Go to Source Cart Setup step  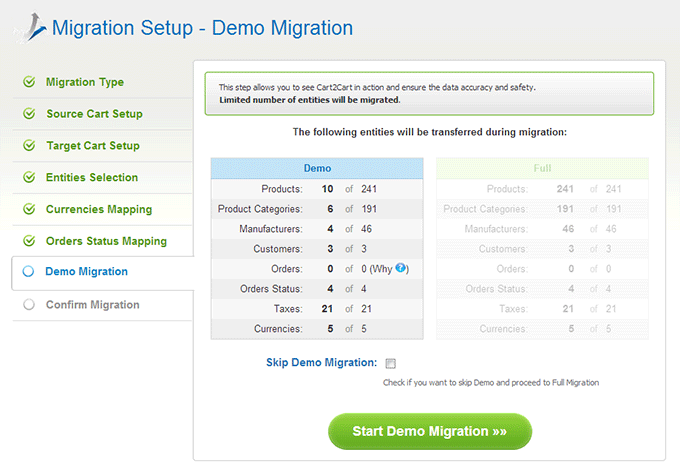click(95, 114)
